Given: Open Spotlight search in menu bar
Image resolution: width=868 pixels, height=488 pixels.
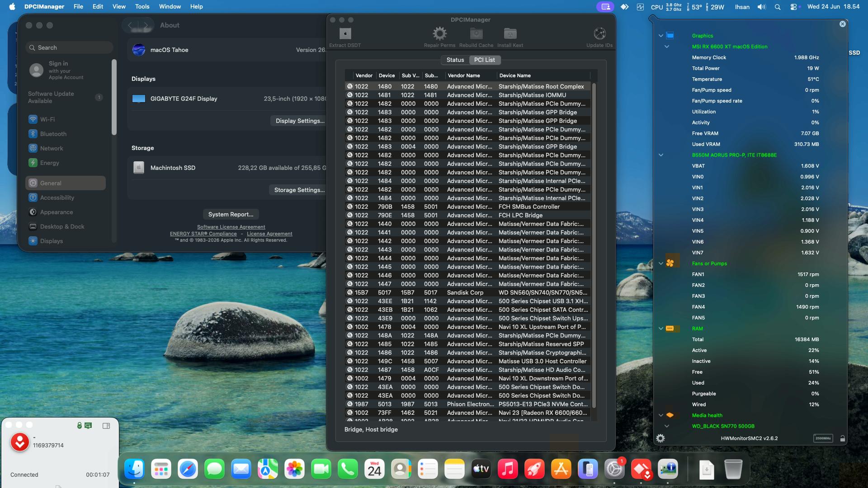Looking at the screenshot, I should coord(778,7).
